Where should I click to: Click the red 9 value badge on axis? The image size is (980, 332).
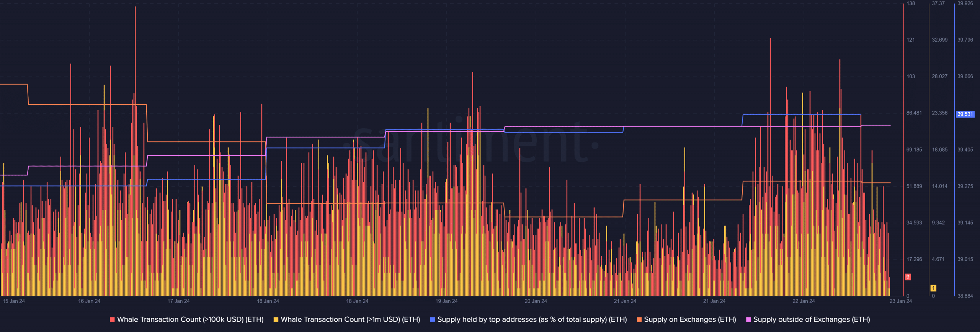(x=908, y=277)
